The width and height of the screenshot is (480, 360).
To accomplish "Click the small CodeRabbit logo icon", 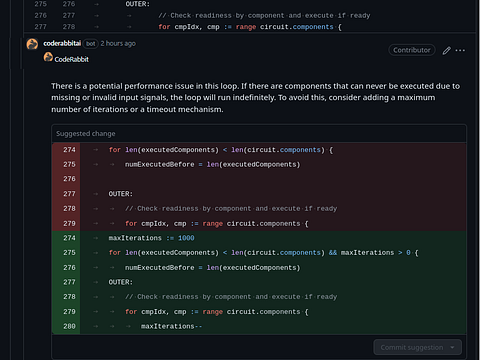I will point(48,57).
